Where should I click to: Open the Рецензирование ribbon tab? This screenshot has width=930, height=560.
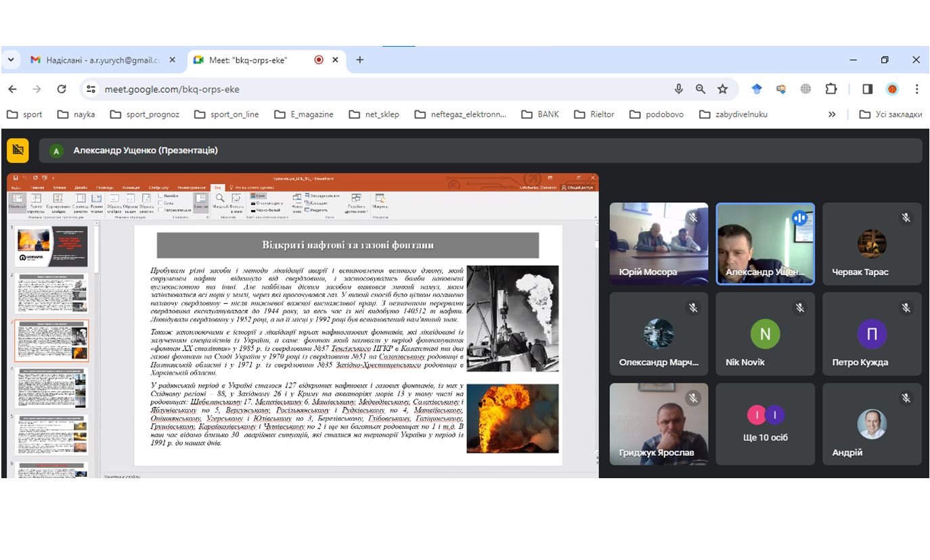coord(192,187)
